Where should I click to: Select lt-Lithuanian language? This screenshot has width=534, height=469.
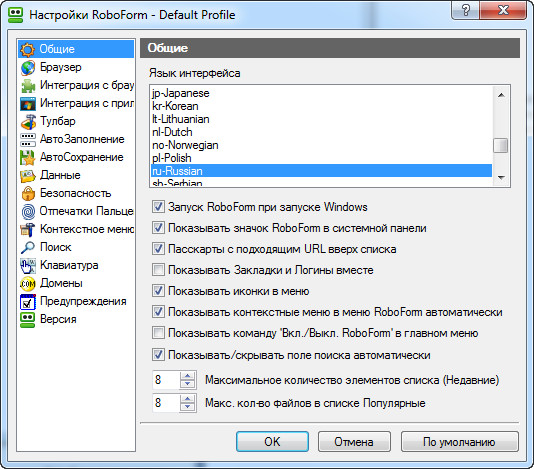321,119
